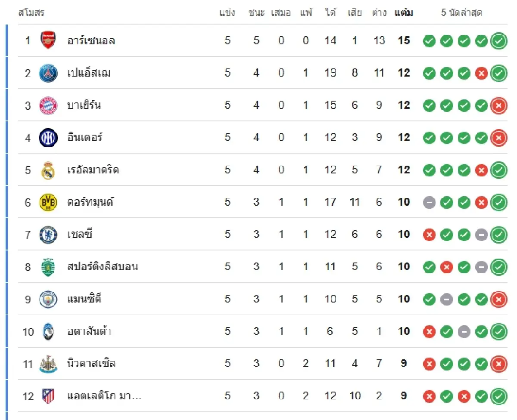
Task: Open the สปอร์ติงลิสบอน team link
Action: pyautogui.click(x=103, y=267)
